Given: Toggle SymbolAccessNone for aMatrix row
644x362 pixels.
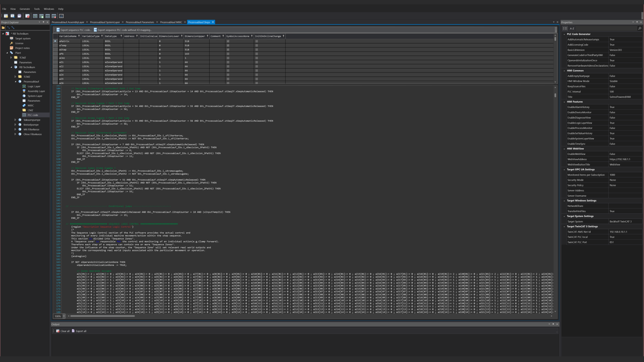Looking at the screenshot, I should point(228,41).
